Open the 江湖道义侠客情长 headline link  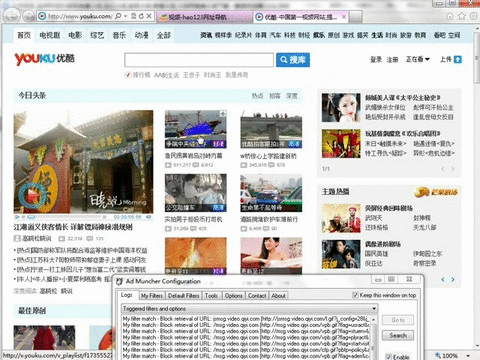click(x=73, y=227)
